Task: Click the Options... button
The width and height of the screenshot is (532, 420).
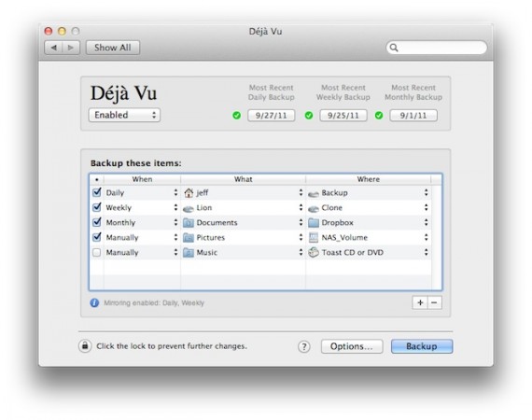Action: pos(352,346)
